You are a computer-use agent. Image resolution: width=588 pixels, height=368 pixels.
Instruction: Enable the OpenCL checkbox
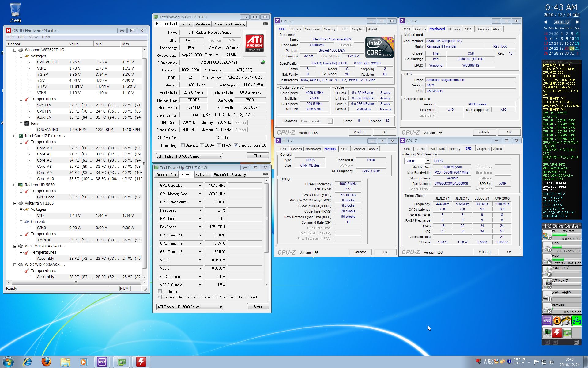click(183, 145)
